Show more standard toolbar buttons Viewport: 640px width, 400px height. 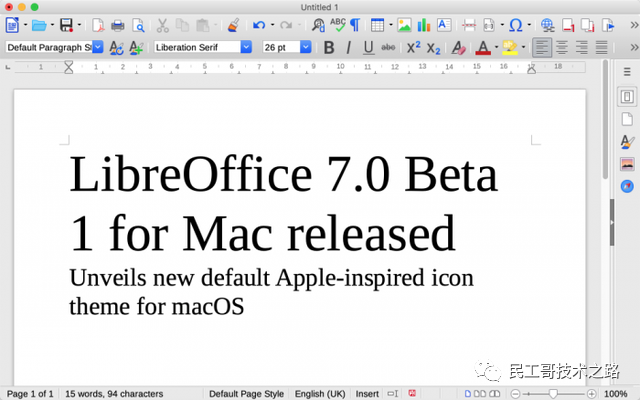(x=634, y=25)
